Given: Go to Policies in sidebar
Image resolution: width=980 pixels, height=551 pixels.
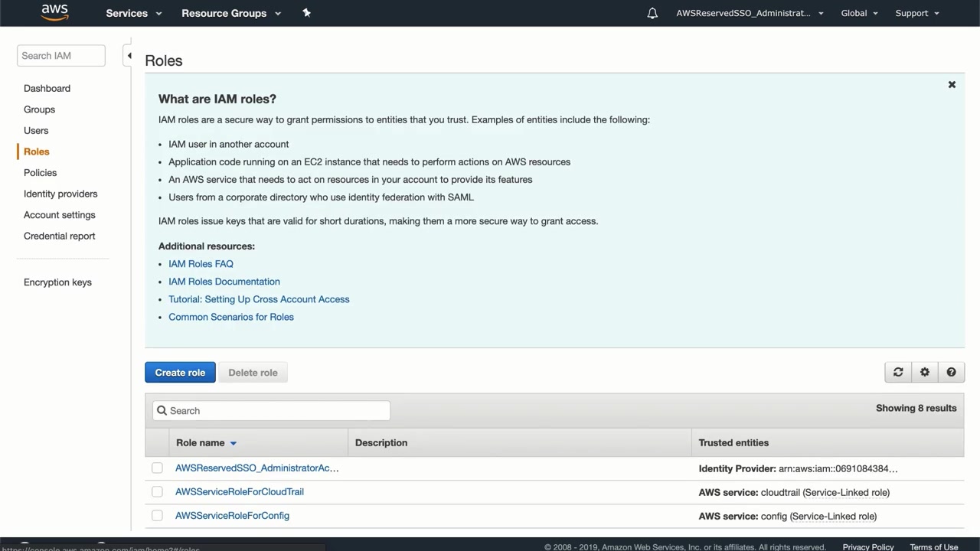Looking at the screenshot, I should point(40,172).
